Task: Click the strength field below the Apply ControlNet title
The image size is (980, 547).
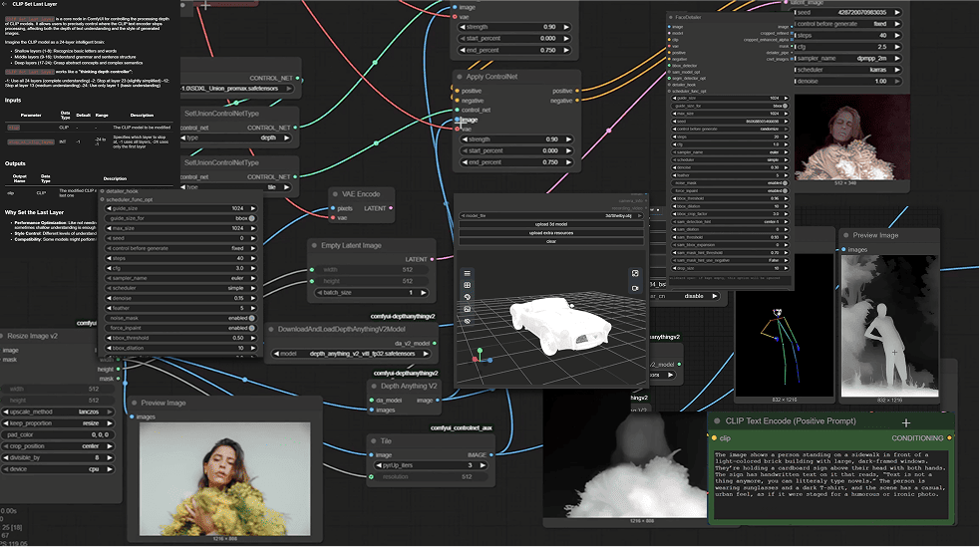Action: pyautogui.click(x=515, y=139)
